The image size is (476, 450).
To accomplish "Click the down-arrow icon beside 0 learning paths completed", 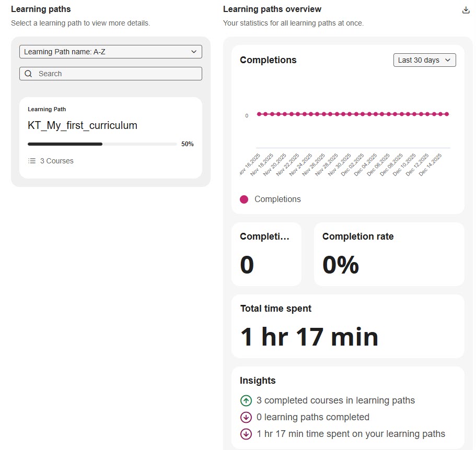I will click(246, 417).
